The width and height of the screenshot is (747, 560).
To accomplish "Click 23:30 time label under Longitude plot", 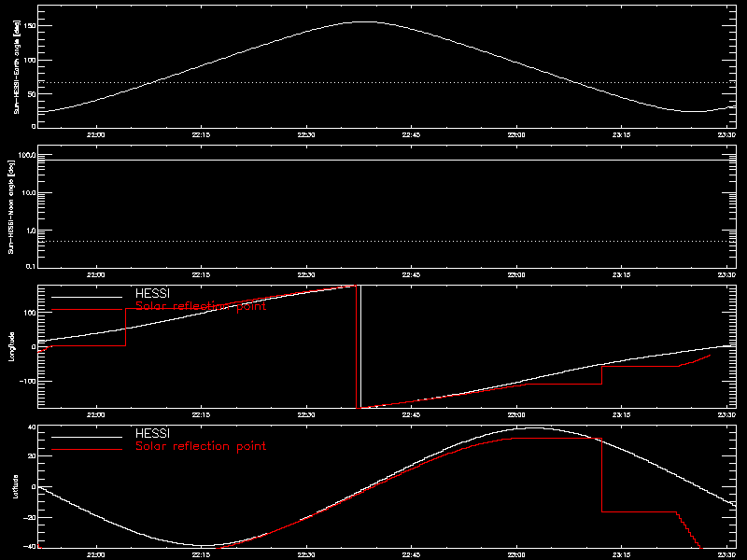I will pos(726,414).
